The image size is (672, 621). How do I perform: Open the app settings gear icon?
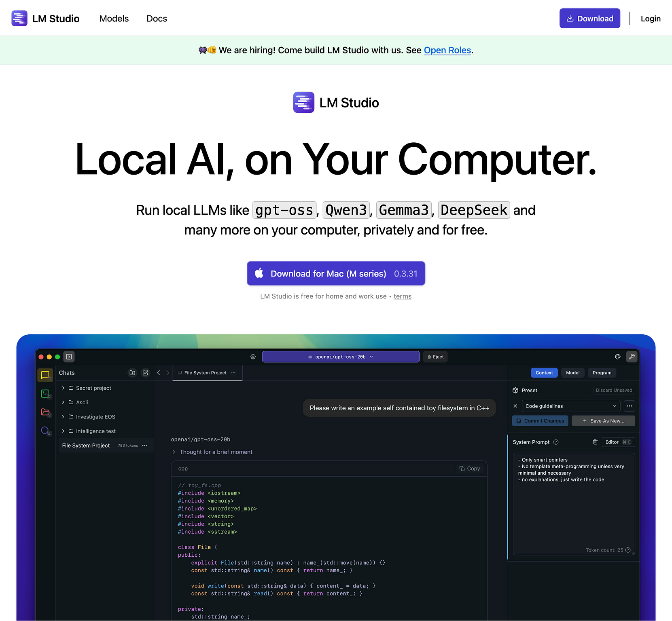point(253,357)
